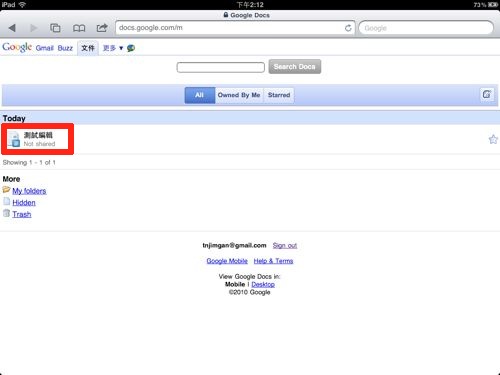The width and height of the screenshot is (500, 375).
Task: Tap the battery indicator in status bar
Action: click(x=493, y=5)
